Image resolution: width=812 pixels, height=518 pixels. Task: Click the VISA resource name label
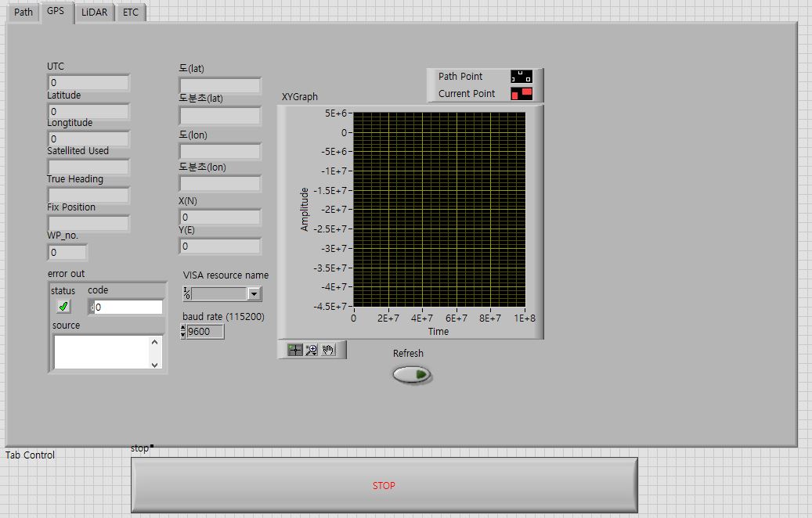coord(226,275)
